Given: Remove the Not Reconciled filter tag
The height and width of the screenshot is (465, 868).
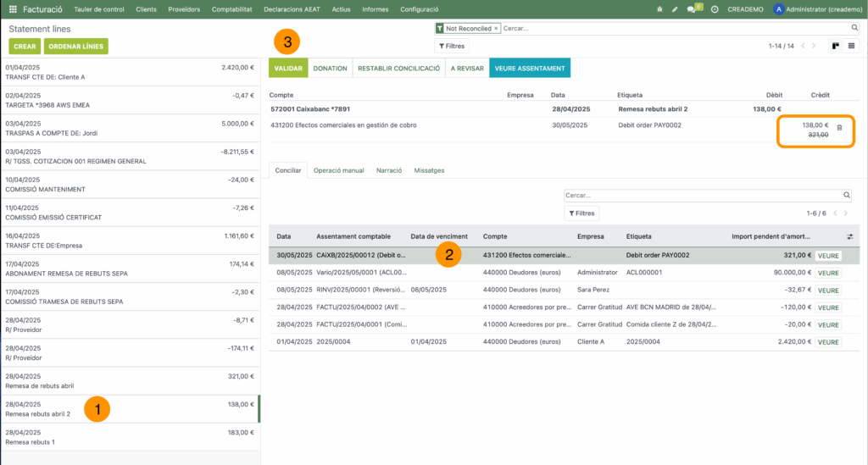Looking at the screenshot, I should (x=496, y=28).
